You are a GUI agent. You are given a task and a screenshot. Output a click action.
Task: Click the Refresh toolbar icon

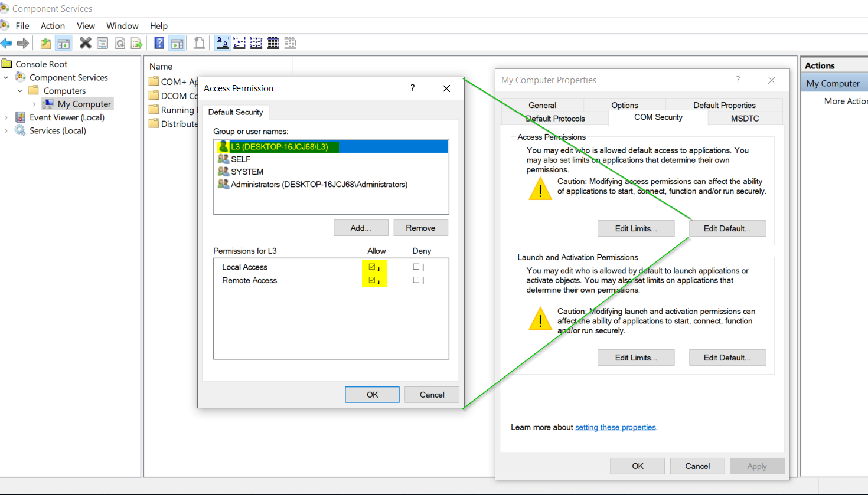[x=120, y=43]
